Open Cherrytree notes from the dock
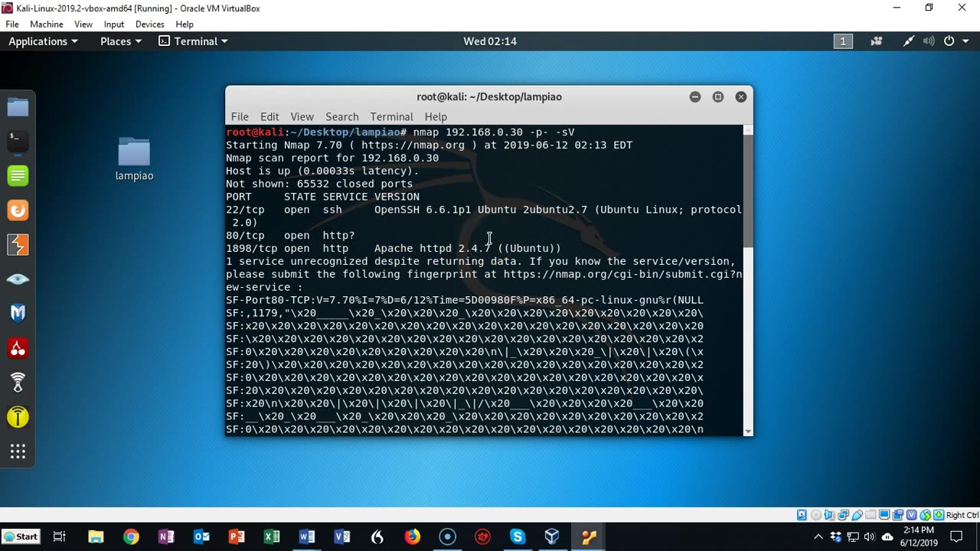Viewport: 980px width, 551px height. coord(18,348)
